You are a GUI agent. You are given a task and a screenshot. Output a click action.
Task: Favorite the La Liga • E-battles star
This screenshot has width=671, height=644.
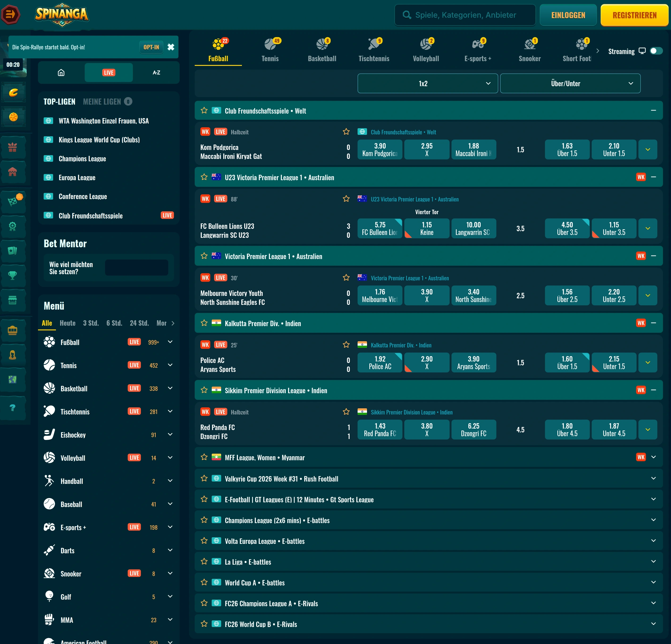coord(204,561)
